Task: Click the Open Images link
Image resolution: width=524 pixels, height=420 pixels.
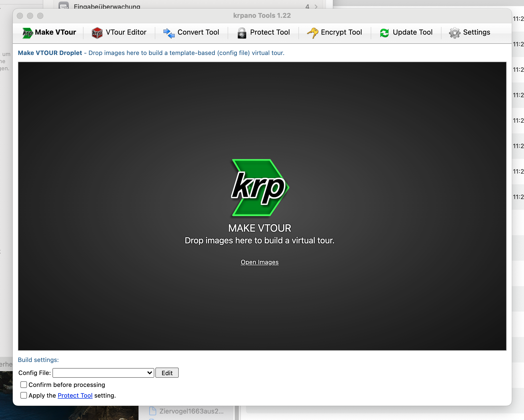Action: (x=259, y=262)
